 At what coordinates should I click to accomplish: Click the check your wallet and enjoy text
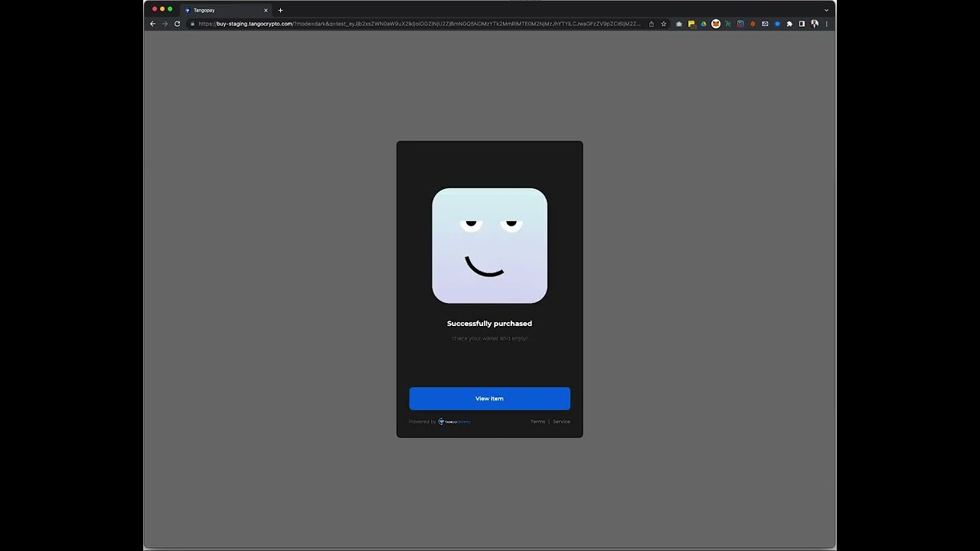pyautogui.click(x=489, y=338)
